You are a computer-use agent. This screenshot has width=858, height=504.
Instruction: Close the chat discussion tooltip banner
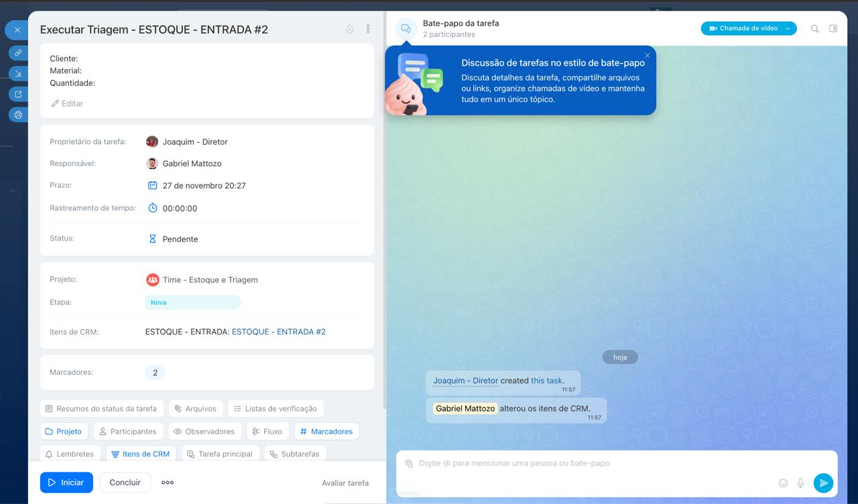coord(647,56)
